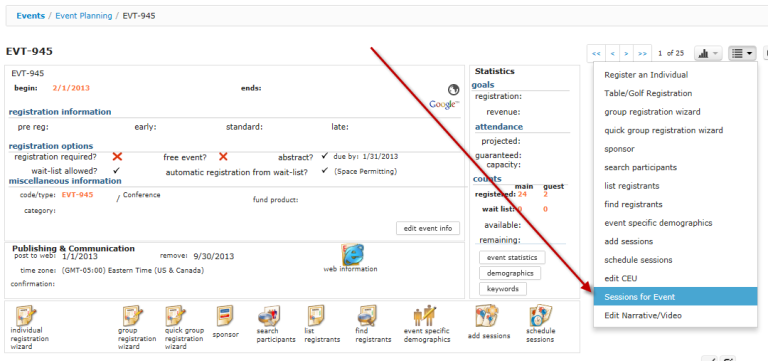This screenshot has height=361, width=768.
Task: Click the wait-list allowed checkmark
Action: (116, 171)
